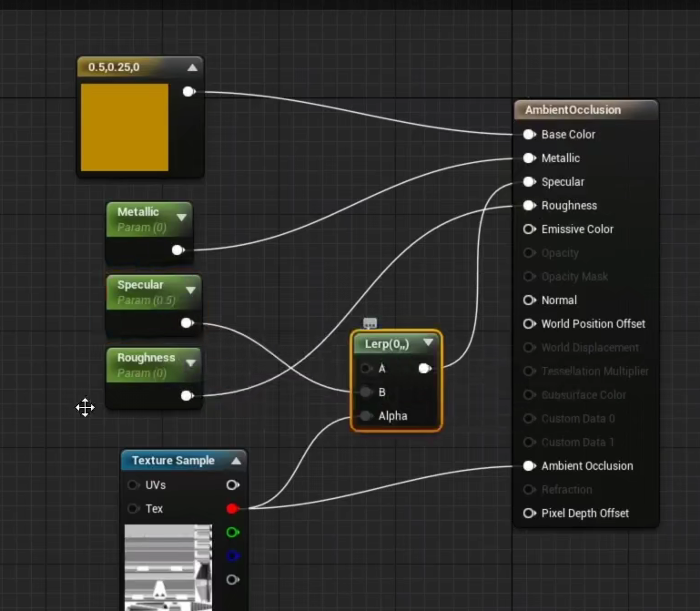Click the Pixel Depth Offset input pin
The width and height of the screenshot is (700, 611).
[x=529, y=514]
